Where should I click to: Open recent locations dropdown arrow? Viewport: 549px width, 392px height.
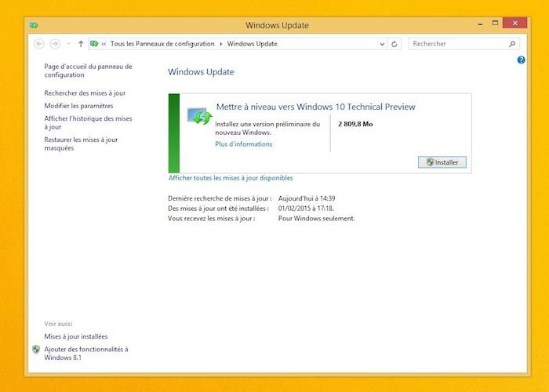69,44
